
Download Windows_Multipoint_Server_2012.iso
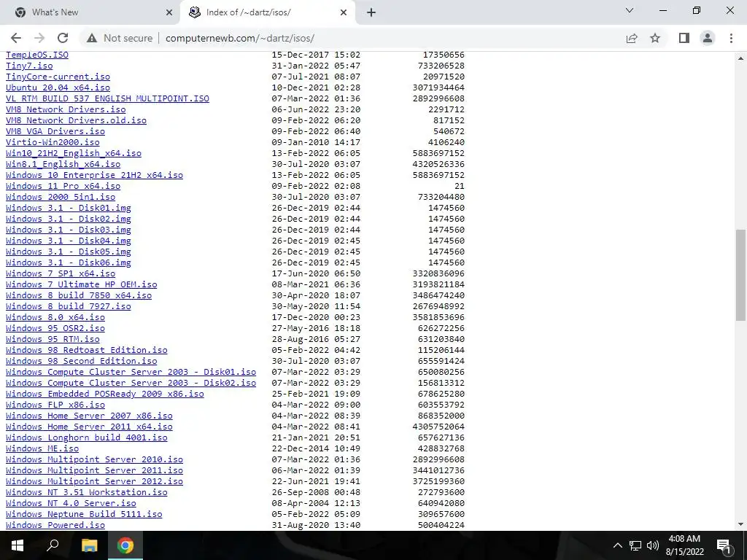click(x=94, y=482)
